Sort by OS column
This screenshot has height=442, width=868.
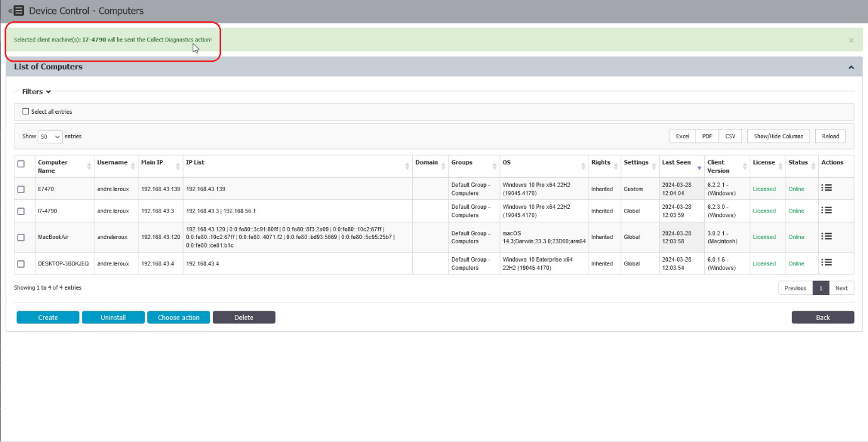(x=544, y=167)
